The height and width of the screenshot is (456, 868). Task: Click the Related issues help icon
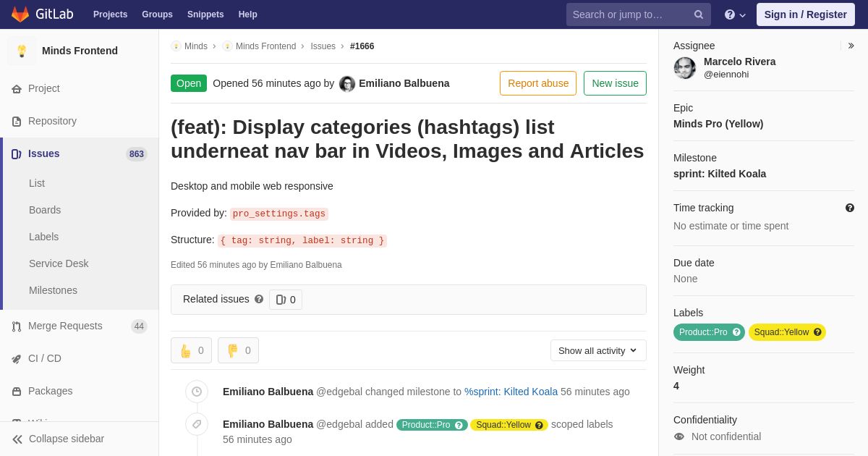pos(259,299)
